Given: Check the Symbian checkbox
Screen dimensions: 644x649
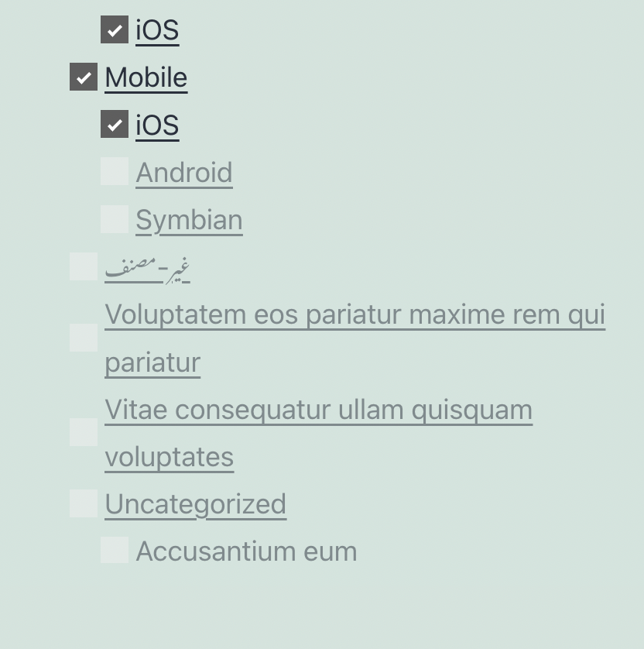Looking at the screenshot, I should coord(115,218).
